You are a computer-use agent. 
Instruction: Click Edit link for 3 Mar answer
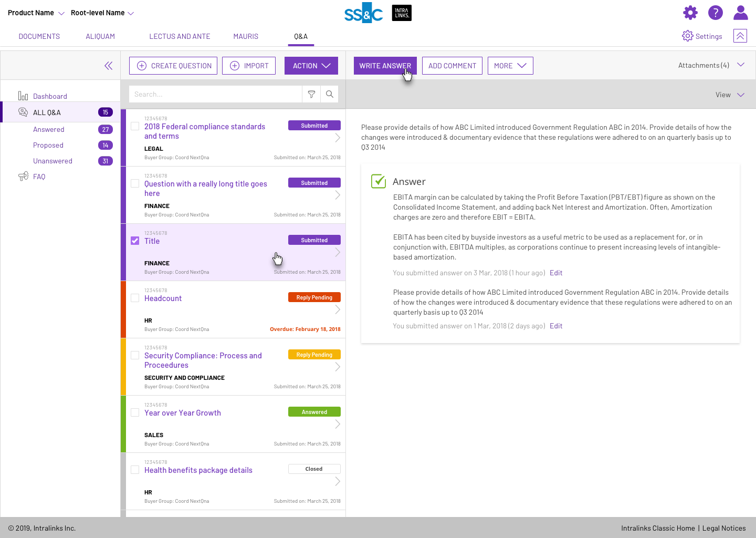pos(556,273)
